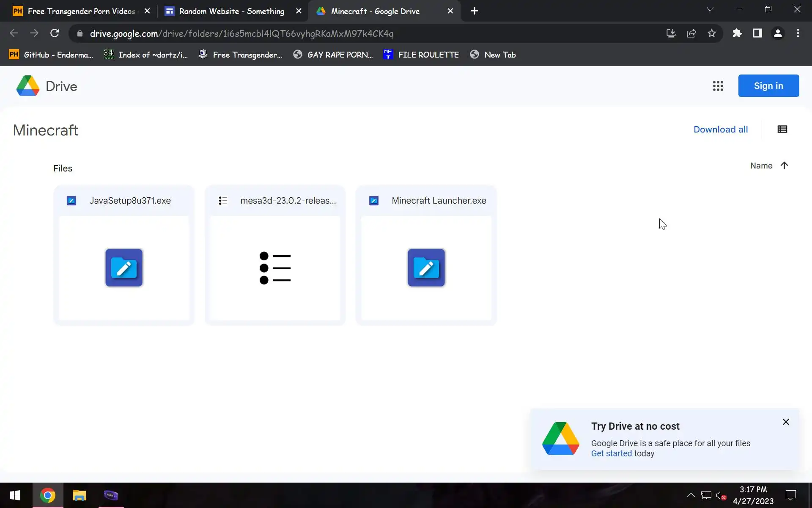Switch to the Random Website tab
This screenshot has width=812, height=508.
(x=231, y=11)
